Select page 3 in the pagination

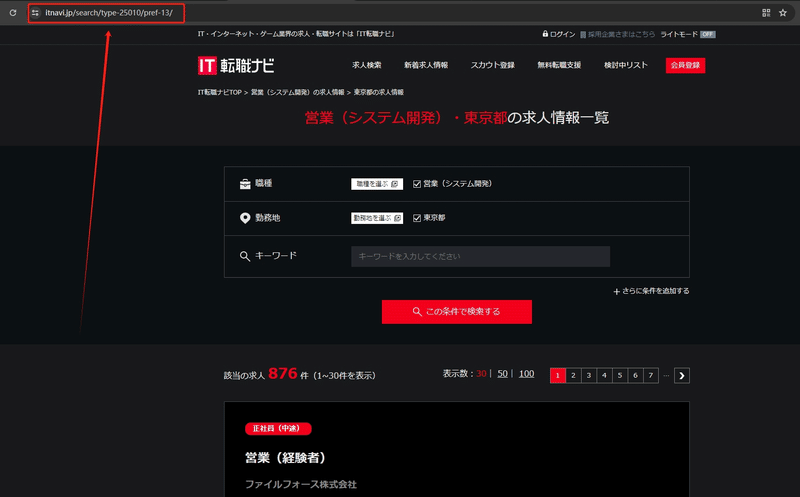pyautogui.click(x=589, y=376)
